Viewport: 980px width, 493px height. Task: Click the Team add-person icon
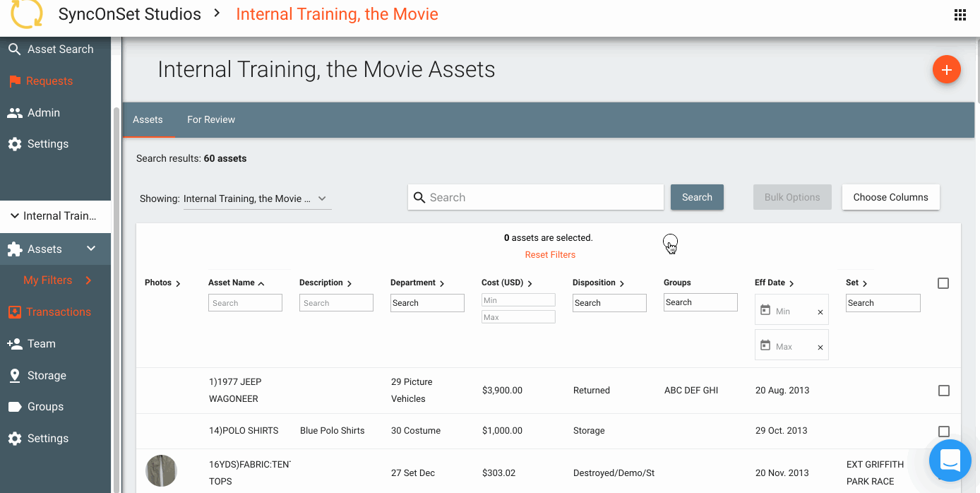tap(14, 344)
